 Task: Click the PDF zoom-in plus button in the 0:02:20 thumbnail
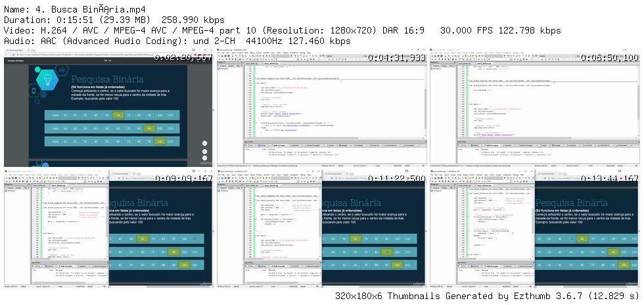[x=204, y=152]
